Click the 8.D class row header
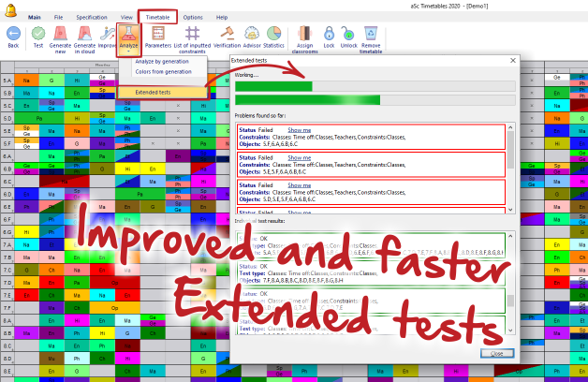 pyautogui.click(x=7, y=359)
